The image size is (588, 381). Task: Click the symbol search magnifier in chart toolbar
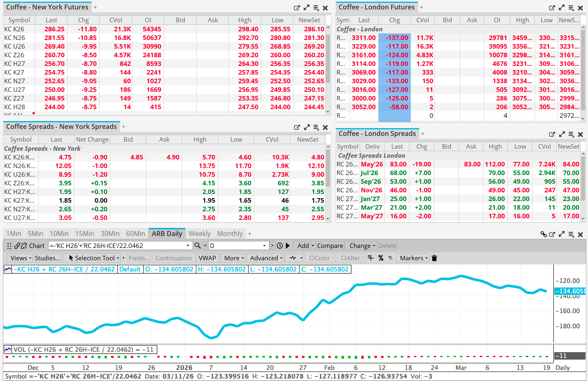click(x=198, y=245)
